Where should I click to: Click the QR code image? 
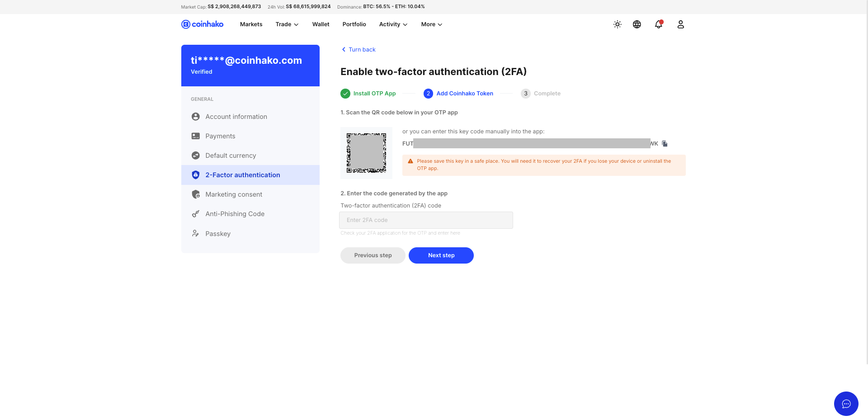366,153
